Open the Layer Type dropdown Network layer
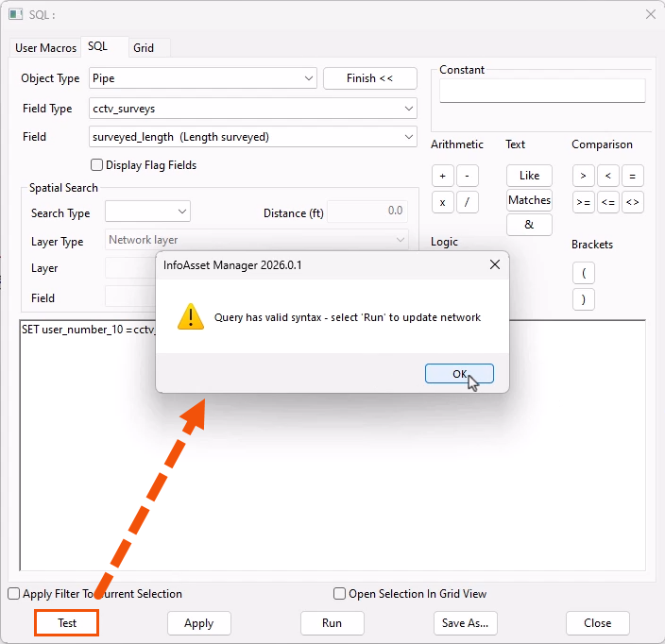The height and width of the screenshot is (644, 665). pos(257,240)
